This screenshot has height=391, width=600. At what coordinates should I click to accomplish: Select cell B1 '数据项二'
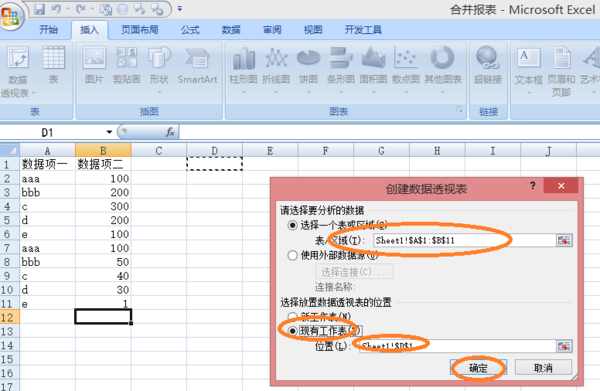pyautogui.click(x=103, y=164)
